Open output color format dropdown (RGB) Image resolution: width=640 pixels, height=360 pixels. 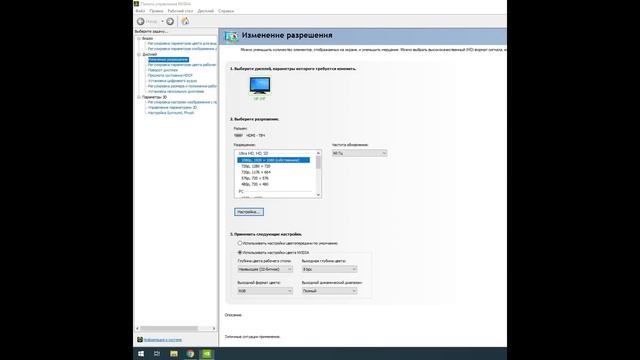(x=265, y=291)
